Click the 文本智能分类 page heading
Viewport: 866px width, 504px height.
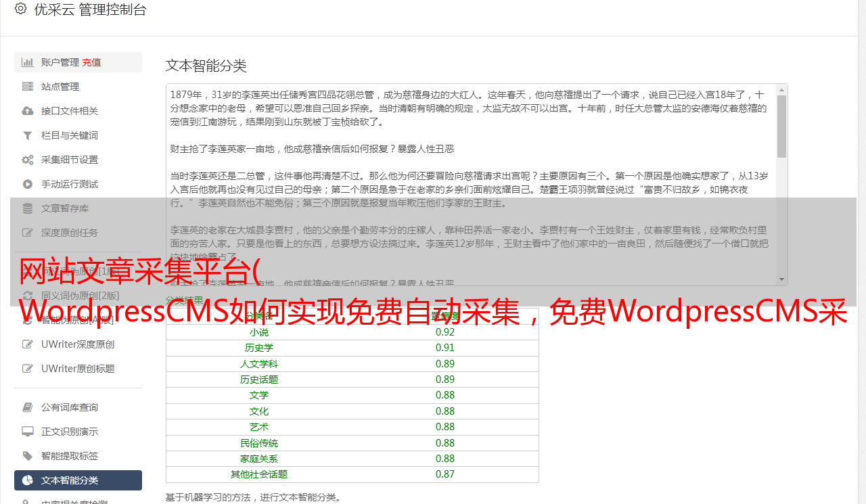point(206,66)
